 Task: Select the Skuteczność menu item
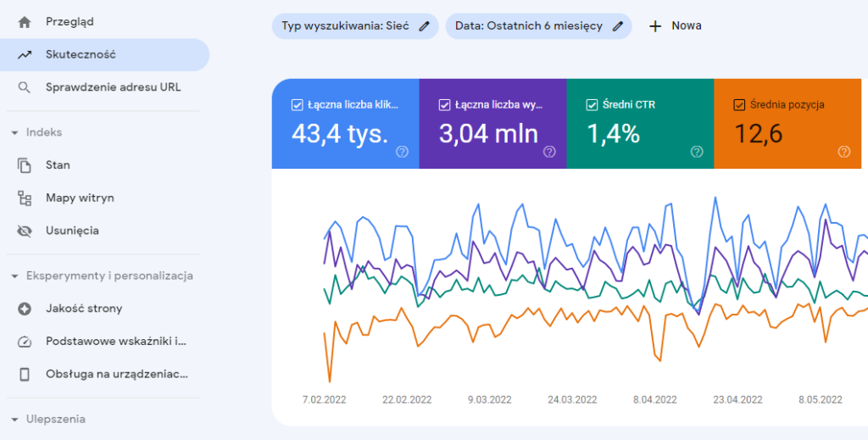(x=104, y=55)
